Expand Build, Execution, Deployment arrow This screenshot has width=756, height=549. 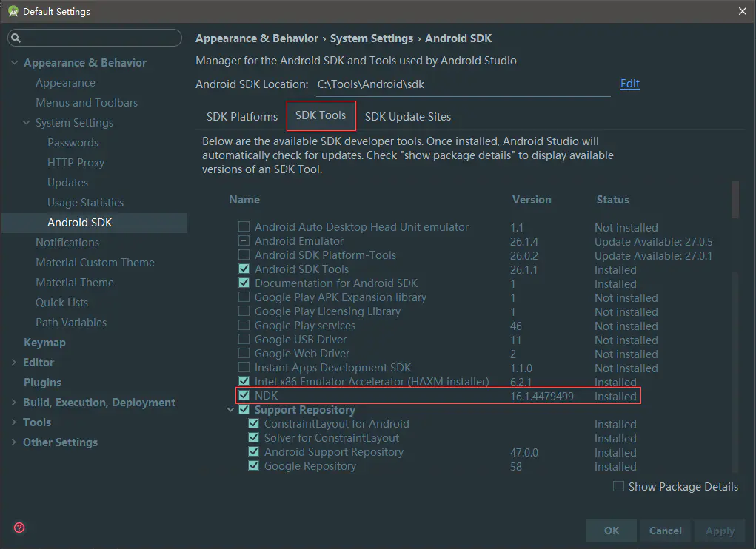13,402
